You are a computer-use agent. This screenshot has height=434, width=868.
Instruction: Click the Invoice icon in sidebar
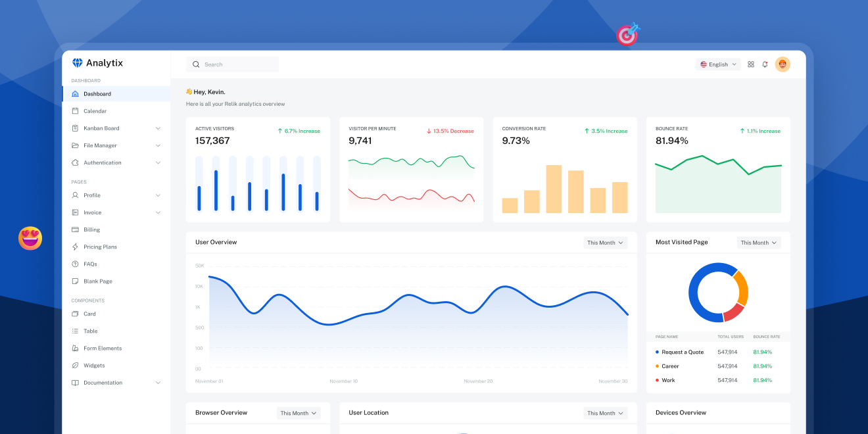(75, 212)
